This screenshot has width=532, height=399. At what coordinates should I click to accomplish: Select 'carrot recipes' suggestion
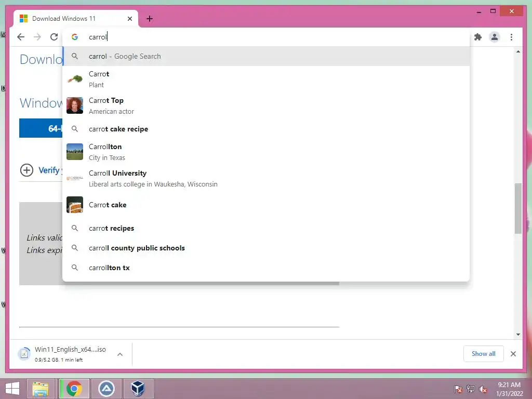(x=266, y=229)
